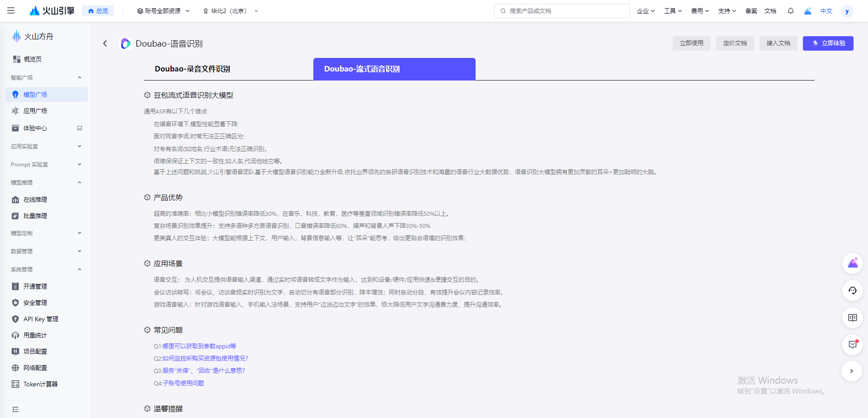Image resolution: width=868 pixels, height=418 pixels.
Task: Open 批量推理 in the sidebar
Action: point(47,216)
